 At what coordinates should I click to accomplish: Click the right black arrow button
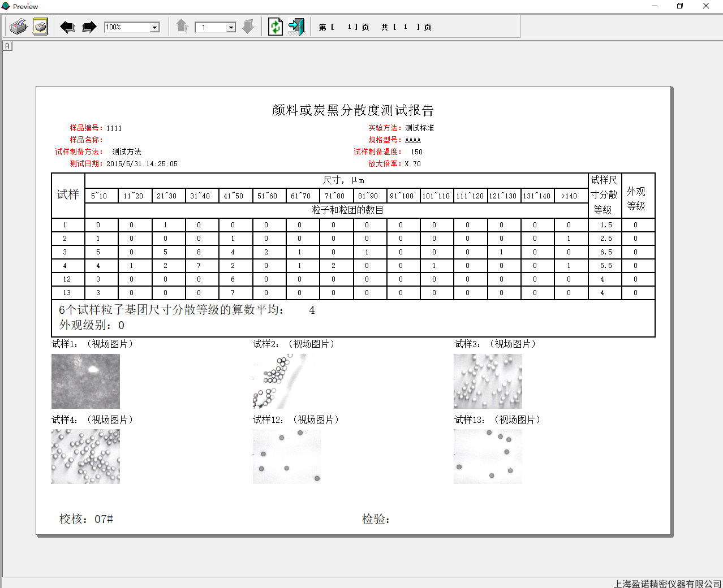pos(89,27)
